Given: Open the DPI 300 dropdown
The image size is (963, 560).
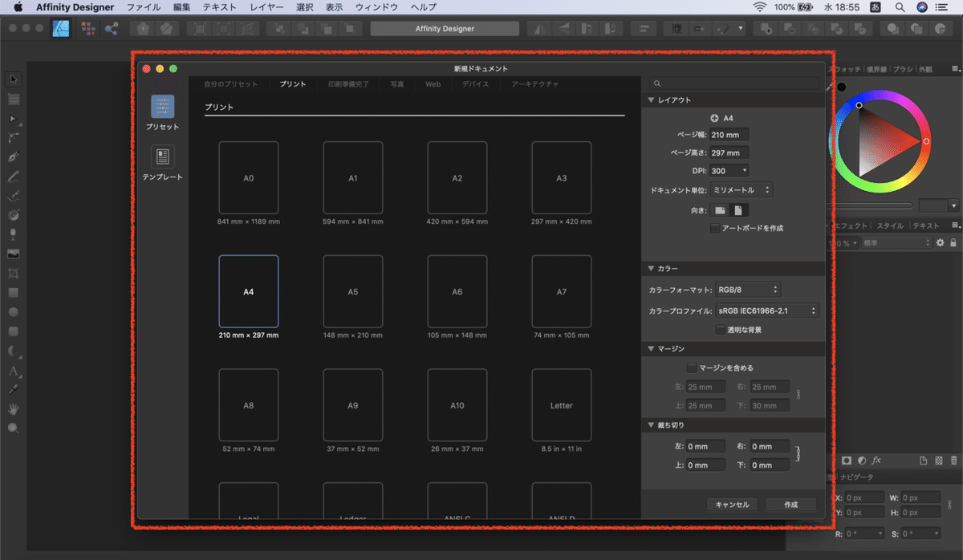Looking at the screenshot, I should click(730, 171).
